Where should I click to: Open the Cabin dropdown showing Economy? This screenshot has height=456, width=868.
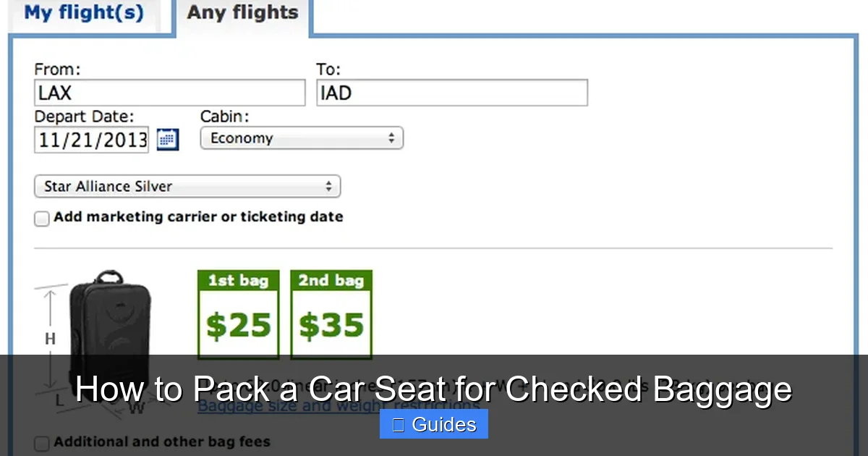(302, 138)
